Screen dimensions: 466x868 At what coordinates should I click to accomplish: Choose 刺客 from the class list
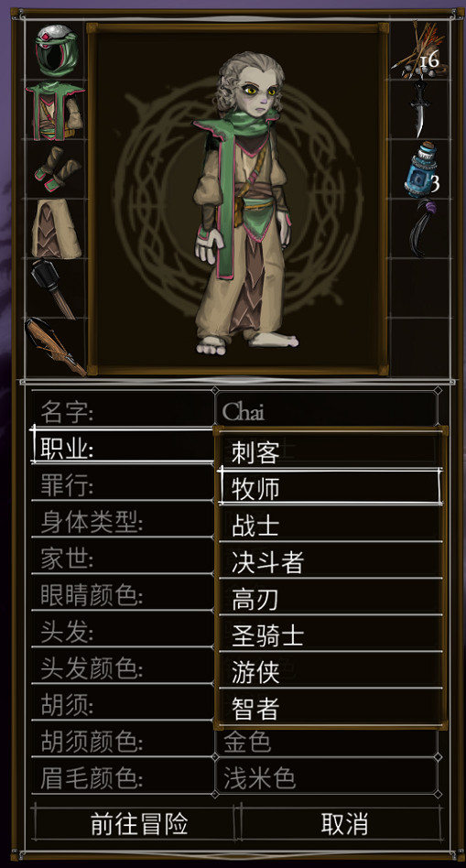[331, 451]
